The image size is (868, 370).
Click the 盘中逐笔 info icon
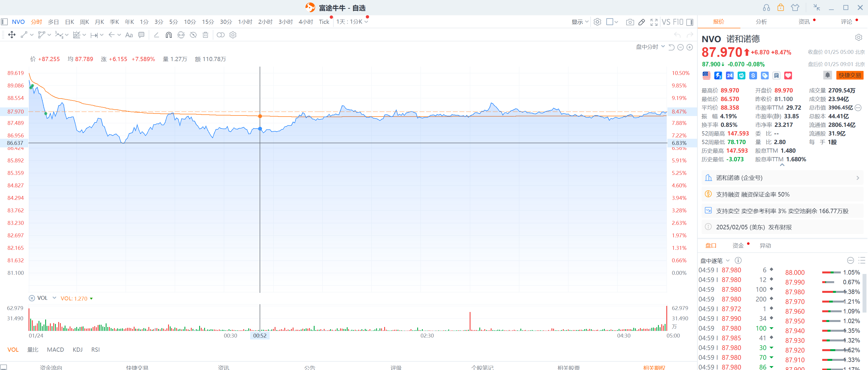click(x=738, y=260)
